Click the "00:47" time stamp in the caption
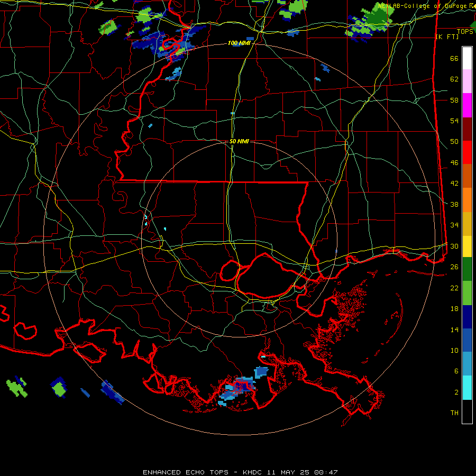Screen dimensions: 476x476 [326, 472]
